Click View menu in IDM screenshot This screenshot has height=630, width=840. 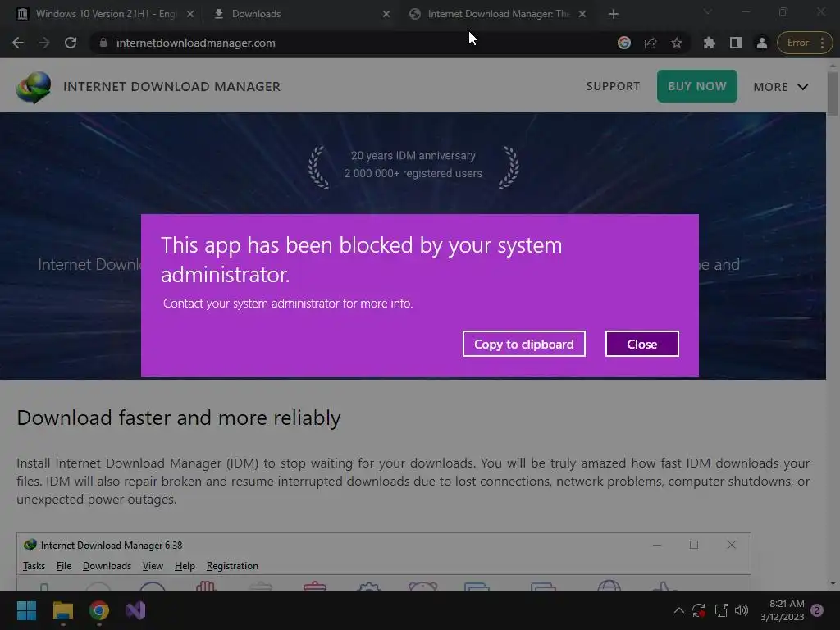pyautogui.click(x=153, y=566)
